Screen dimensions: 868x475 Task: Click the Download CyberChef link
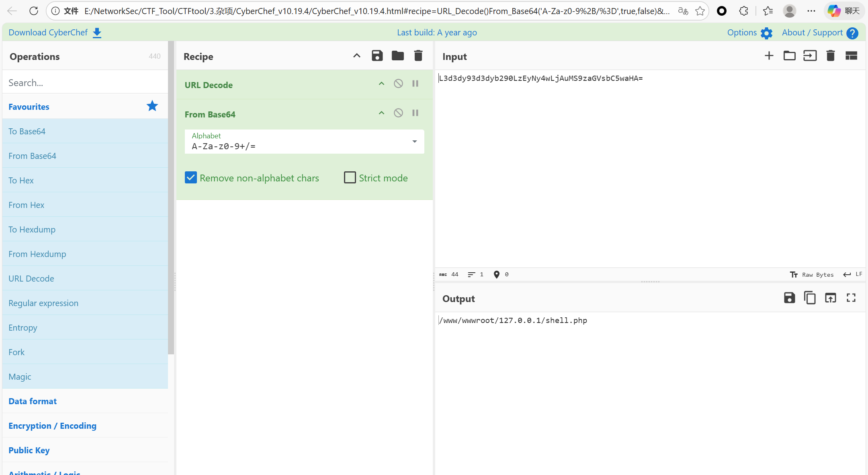point(55,33)
